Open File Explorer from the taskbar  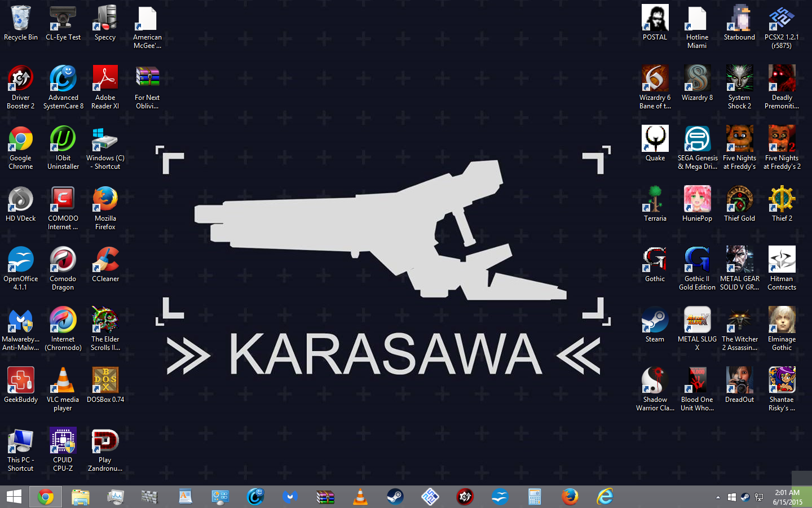81,497
